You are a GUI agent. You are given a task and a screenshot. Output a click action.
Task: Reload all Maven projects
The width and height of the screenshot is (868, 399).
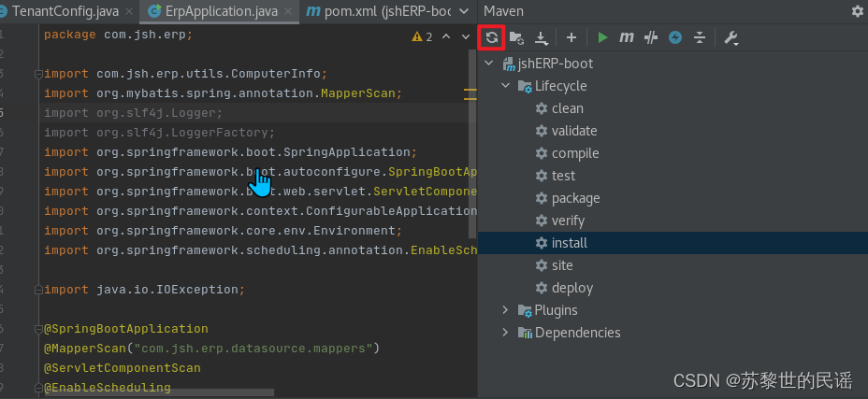click(x=492, y=37)
